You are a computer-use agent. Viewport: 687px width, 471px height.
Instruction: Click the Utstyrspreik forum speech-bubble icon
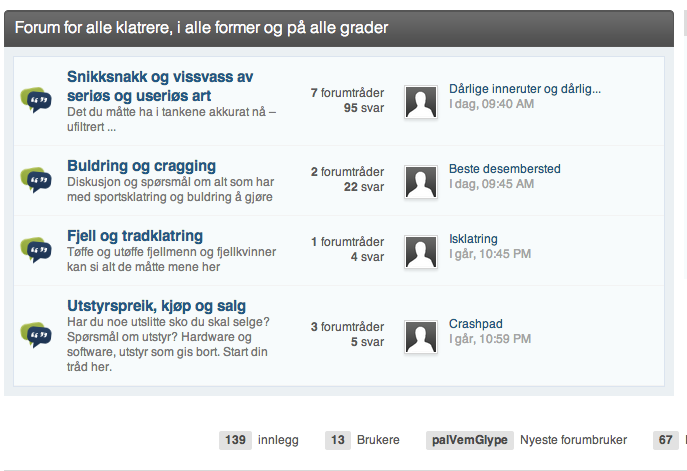point(36,335)
